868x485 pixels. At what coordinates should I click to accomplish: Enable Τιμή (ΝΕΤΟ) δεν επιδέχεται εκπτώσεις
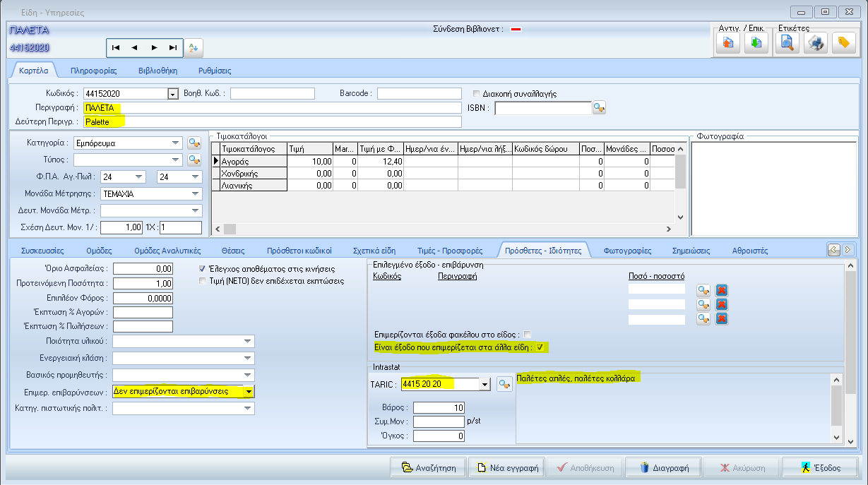(203, 280)
